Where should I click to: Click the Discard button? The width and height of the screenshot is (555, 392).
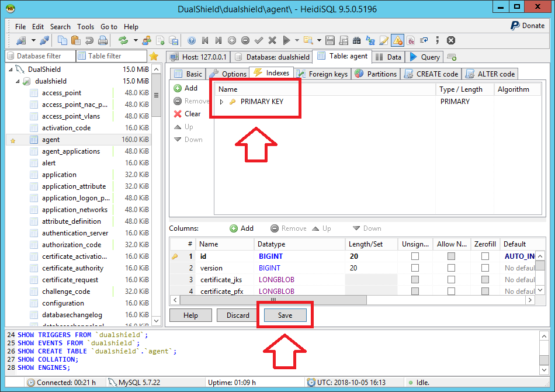pos(237,315)
